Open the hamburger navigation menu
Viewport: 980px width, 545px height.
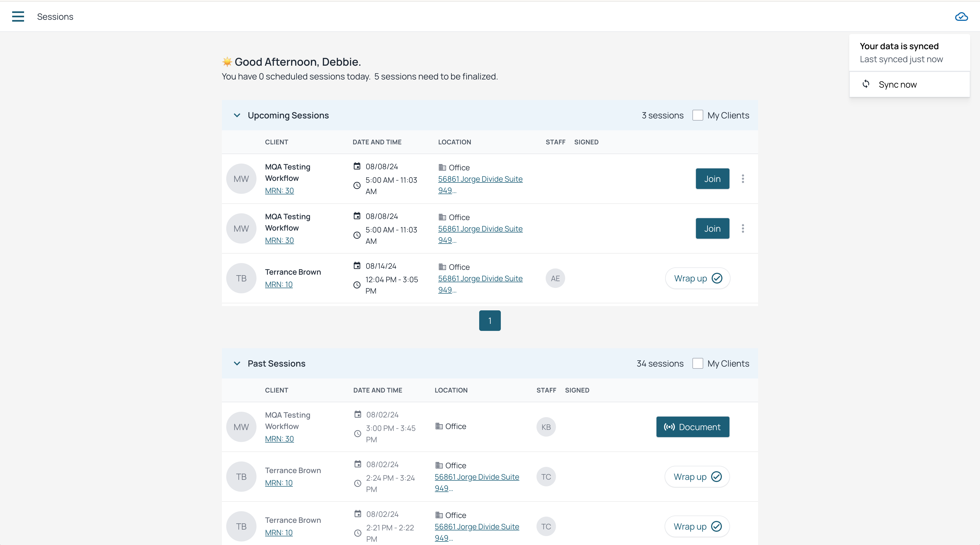(x=18, y=16)
